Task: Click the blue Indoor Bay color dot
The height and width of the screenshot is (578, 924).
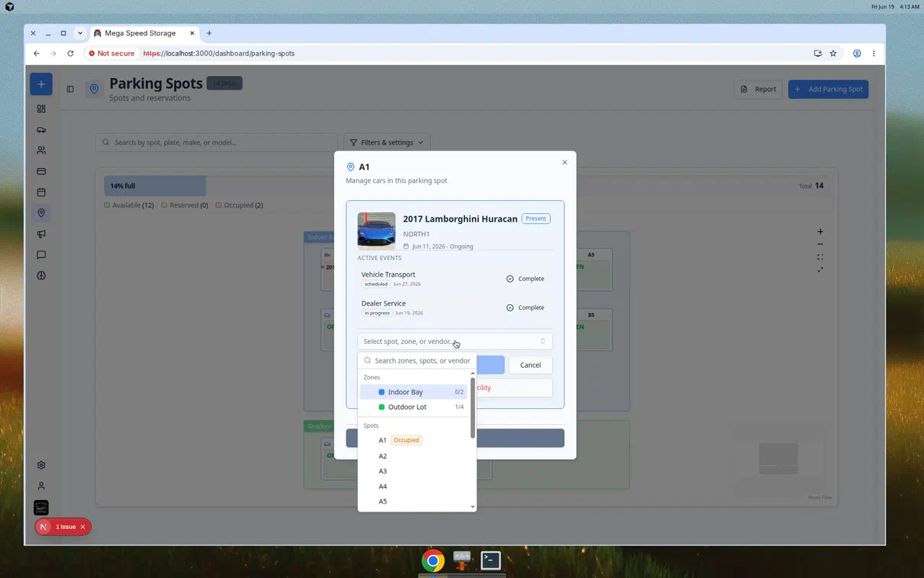Action: [x=382, y=392]
